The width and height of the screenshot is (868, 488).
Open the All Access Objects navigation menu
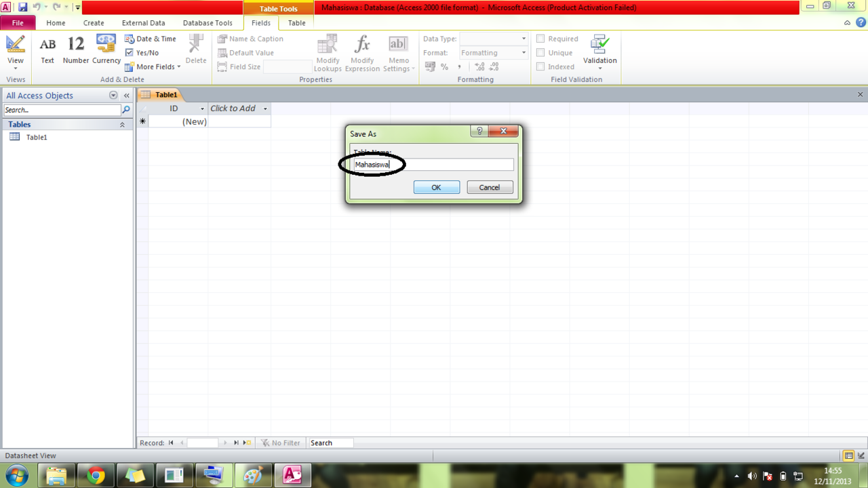click(x=113, y=96)
